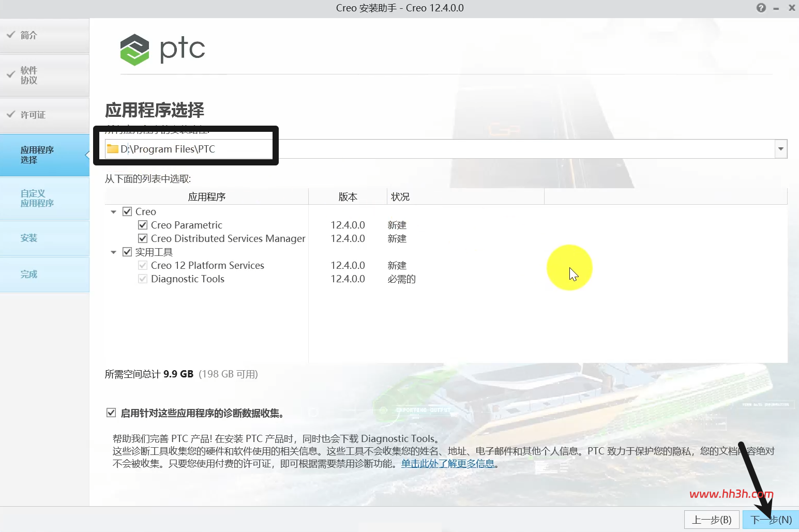Click the 应用程序 column header

[x=206, y=197]
